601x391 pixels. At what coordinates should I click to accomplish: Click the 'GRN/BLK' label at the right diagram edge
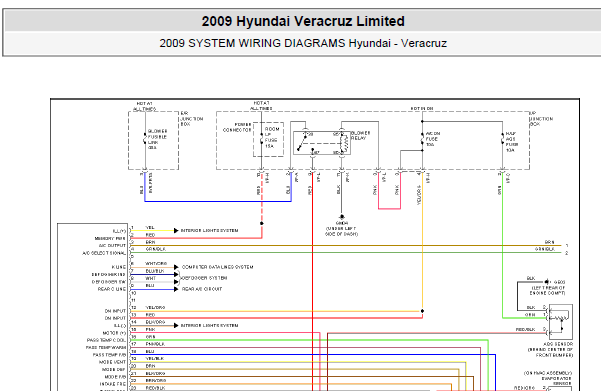(x=545, y=249)
